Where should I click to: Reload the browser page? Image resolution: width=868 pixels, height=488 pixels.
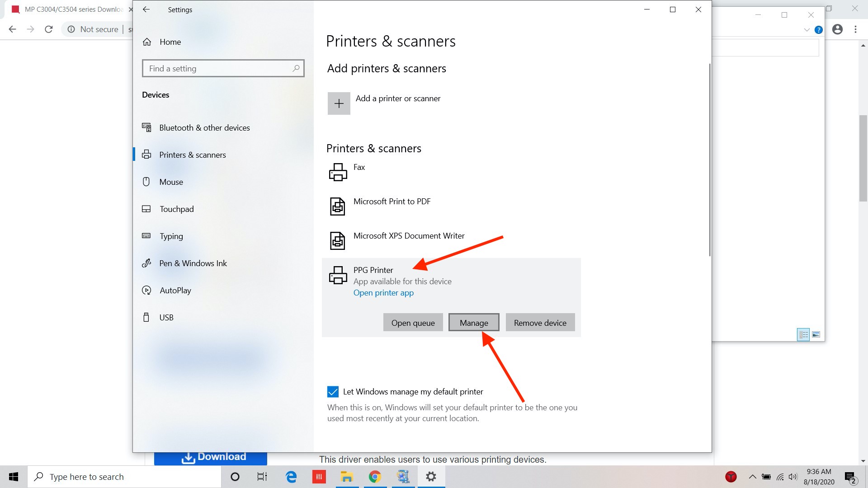(x=49, y=29)
